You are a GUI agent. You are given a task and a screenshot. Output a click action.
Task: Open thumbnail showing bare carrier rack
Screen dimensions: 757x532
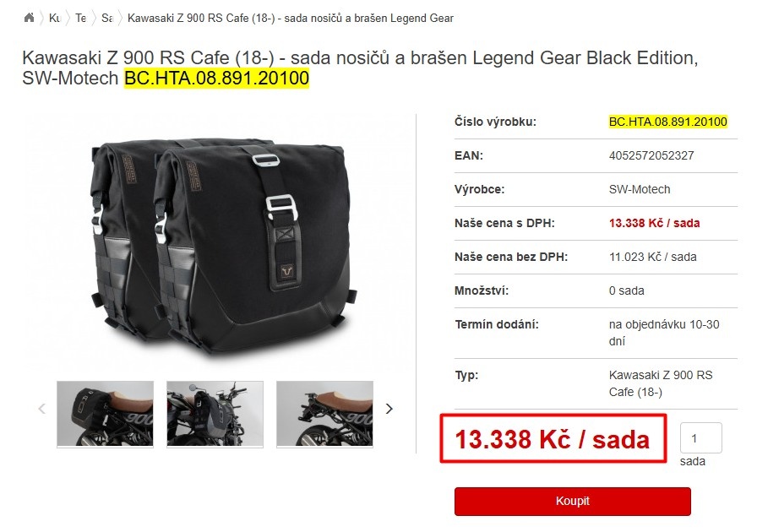point(325,414)
